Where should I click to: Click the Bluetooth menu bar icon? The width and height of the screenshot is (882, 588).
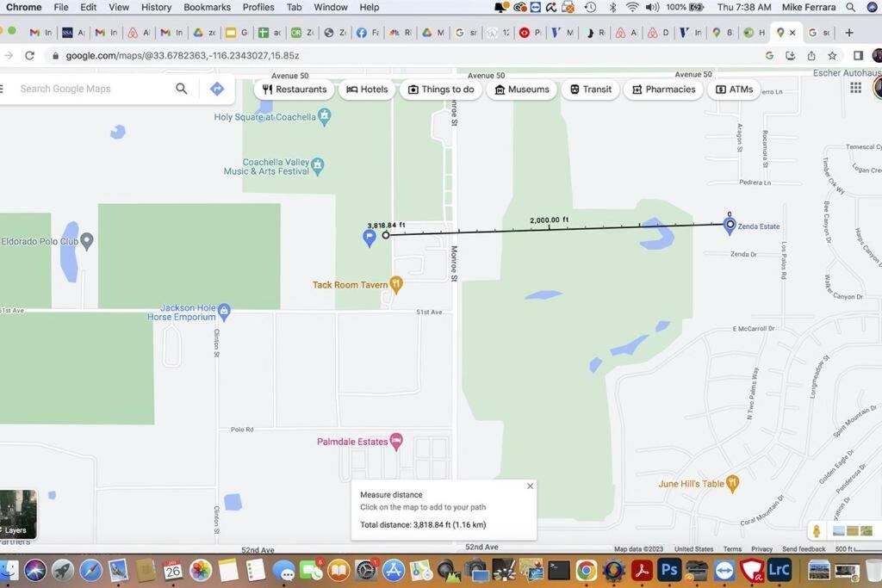[x=612, y=7]
